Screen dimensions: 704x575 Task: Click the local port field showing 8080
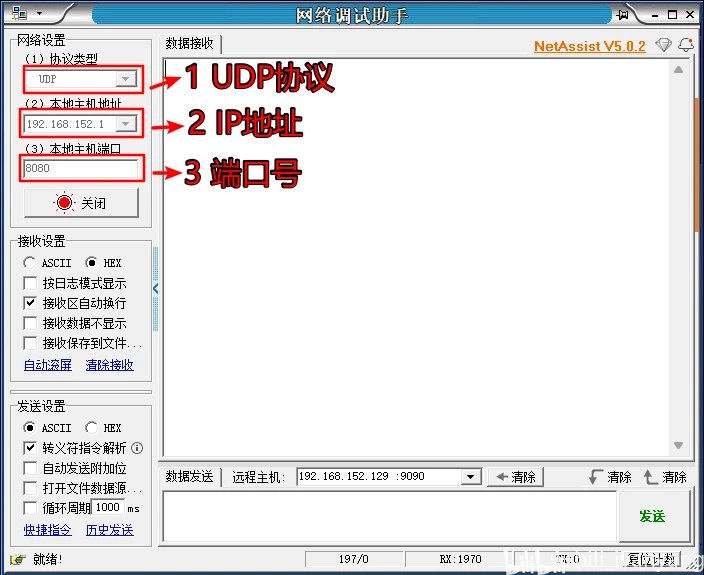point(81,168)
